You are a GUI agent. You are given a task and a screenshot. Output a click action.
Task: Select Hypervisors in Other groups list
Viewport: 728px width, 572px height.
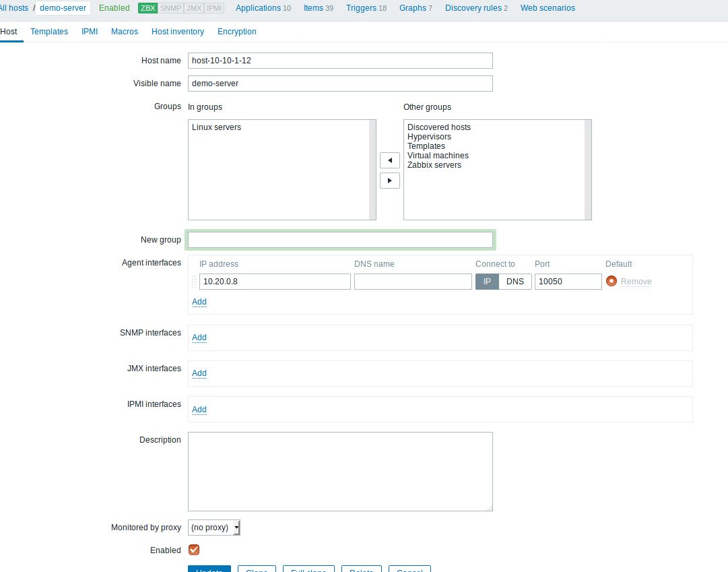(429, 137)
